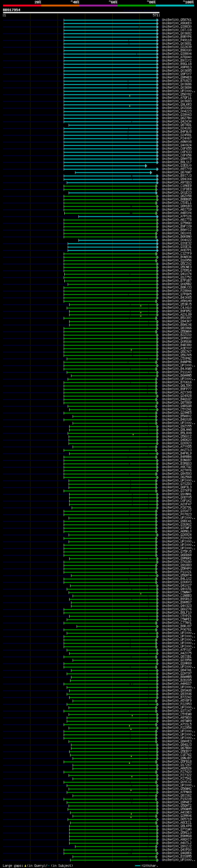Select UniRef100_Q53RJ5 entry
This screenshot has height=868, width=197.
click(x=176, y=305)
